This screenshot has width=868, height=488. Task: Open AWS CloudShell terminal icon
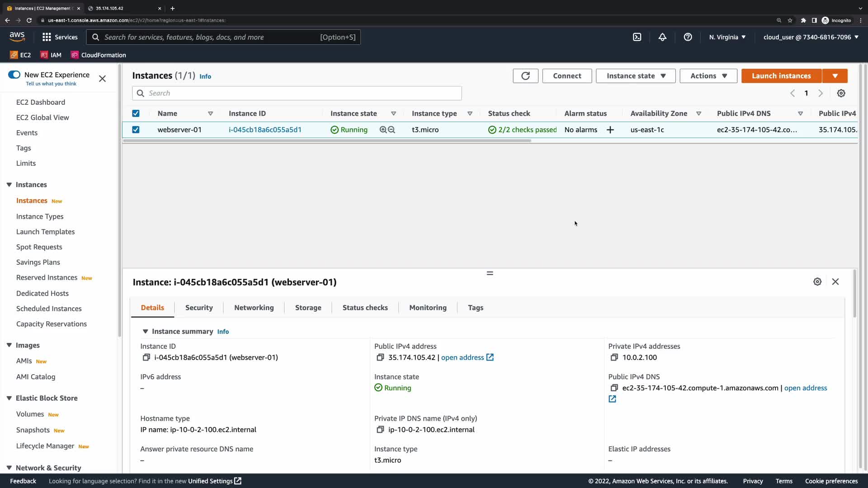[637, 37]
